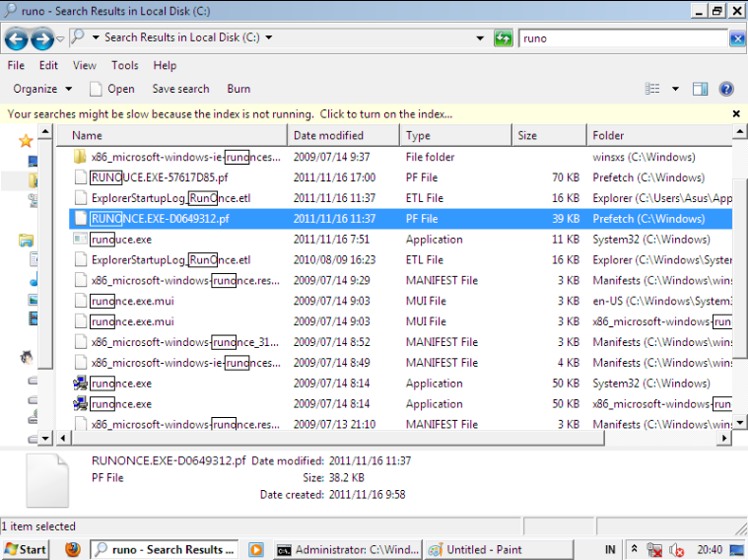Open the Edit menu
Image resolution: width=748 pixels, height=560 pixels.
click(x=48, y=65)
